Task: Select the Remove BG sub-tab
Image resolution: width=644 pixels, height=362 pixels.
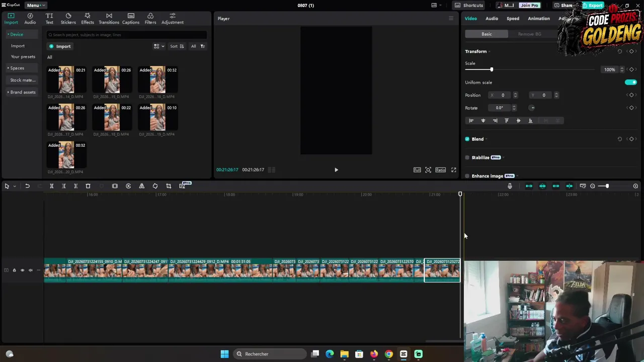Action: click(529, 34)
